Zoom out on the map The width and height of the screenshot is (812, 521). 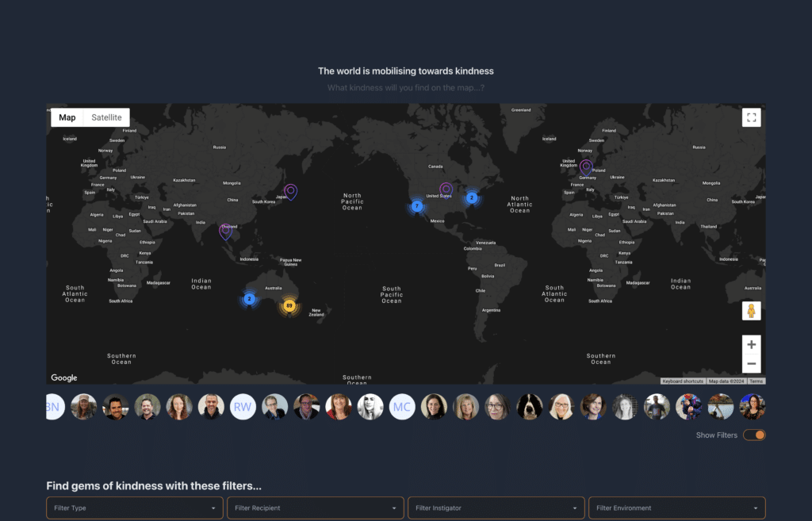point(752,364)
